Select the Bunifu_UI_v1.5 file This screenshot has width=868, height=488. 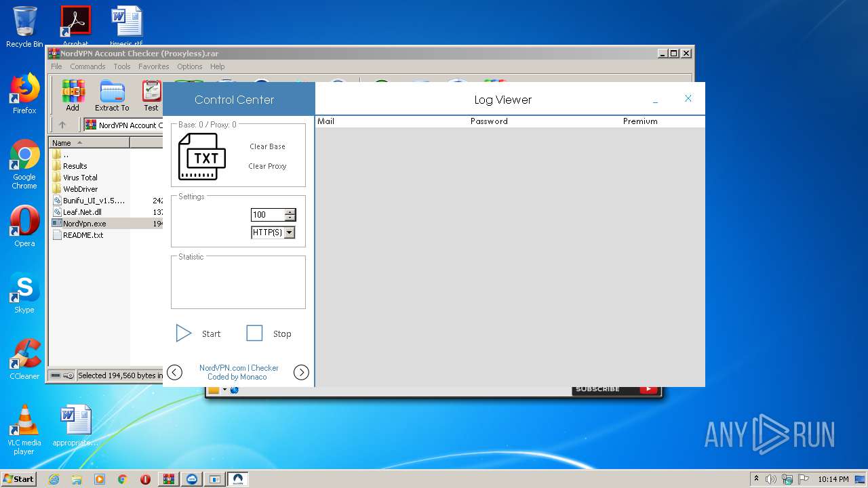tap(89, 201)
